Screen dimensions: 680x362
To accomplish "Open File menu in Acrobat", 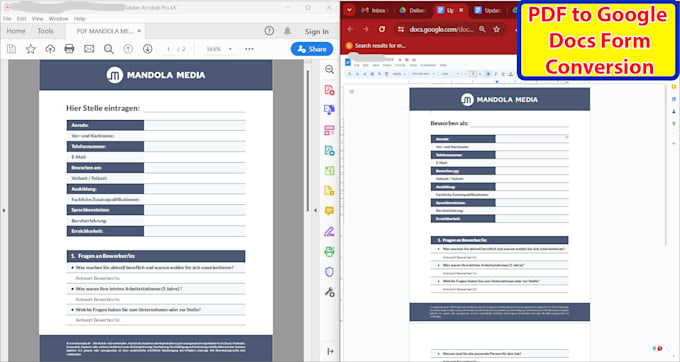I will point(7,19).
